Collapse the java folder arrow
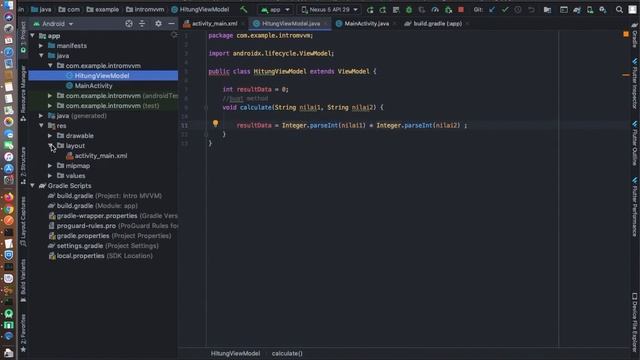This screenshot has height=360, width=640. (x=41, y=56)
